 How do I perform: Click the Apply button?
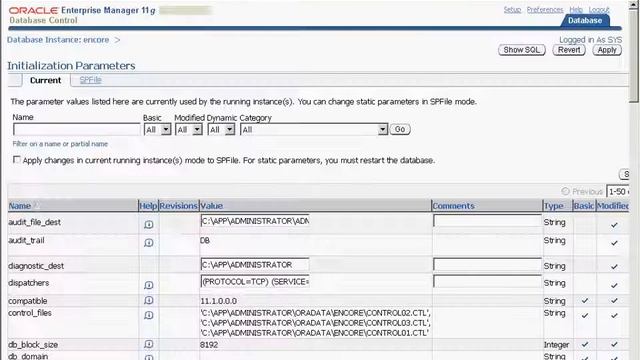click(x=607, y=50)
